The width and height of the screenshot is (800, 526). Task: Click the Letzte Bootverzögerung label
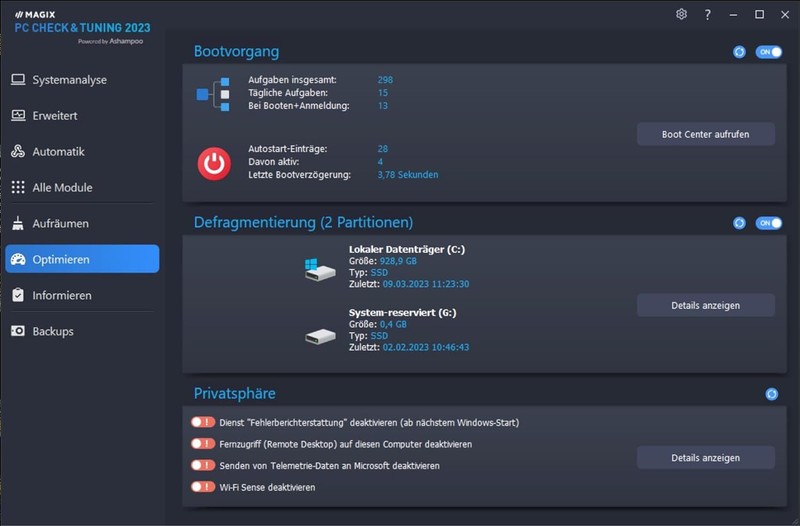click(299, 174)
